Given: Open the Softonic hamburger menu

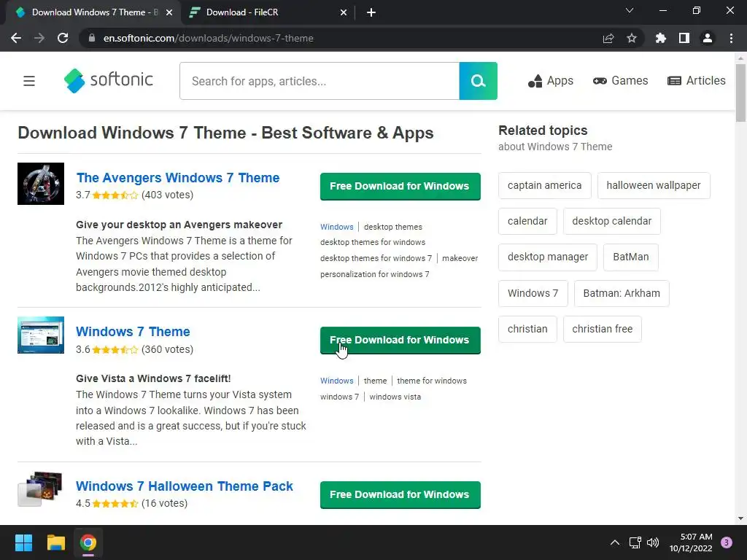Looking at the screenshot, I should point(29,81).
